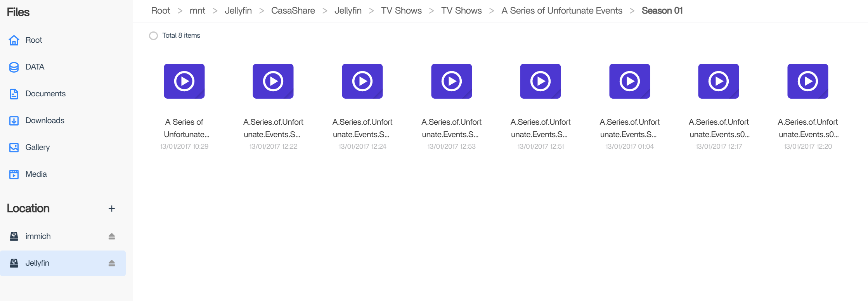Click the Media film icon
Viewport: 868px width, 301px height.
[x=14, y=174]
